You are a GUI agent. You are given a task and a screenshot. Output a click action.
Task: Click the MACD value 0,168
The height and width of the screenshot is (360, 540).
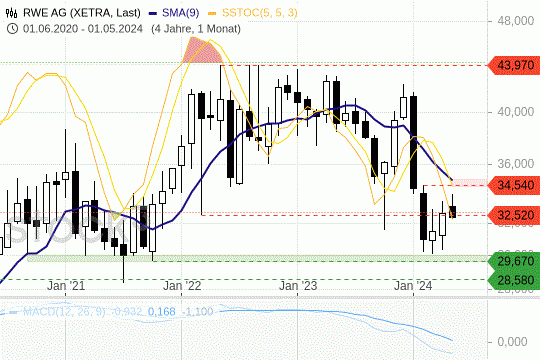162,312
